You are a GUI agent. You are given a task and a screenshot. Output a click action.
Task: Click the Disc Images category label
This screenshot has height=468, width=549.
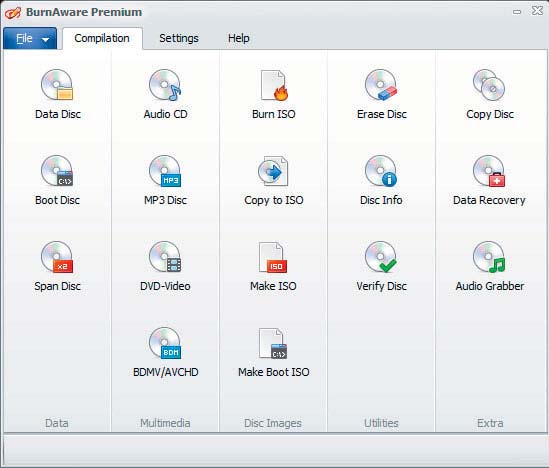tap(273, 423)
